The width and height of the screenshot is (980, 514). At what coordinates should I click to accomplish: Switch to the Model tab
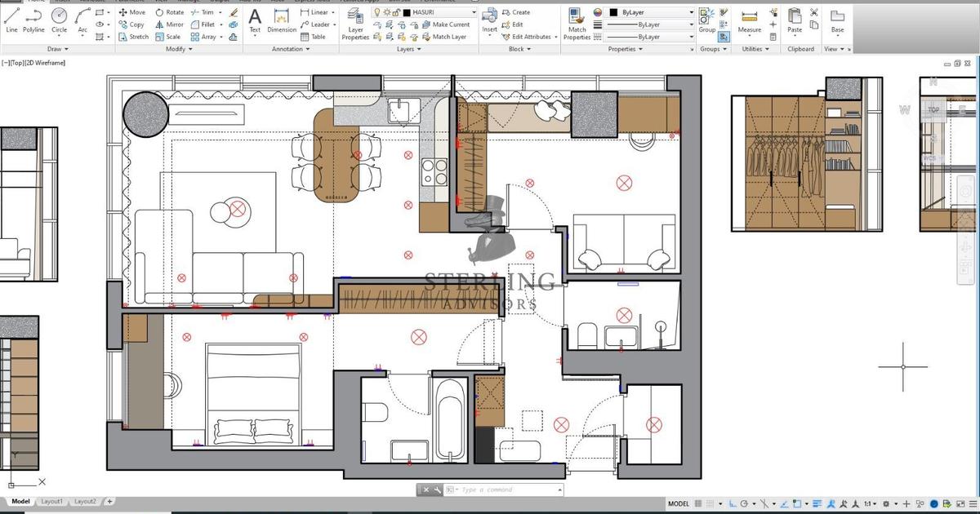point(20,501)
